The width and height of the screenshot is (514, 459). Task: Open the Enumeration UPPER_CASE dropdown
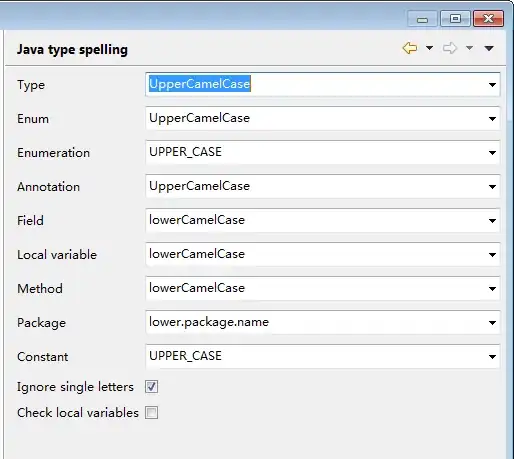[492, 153]
